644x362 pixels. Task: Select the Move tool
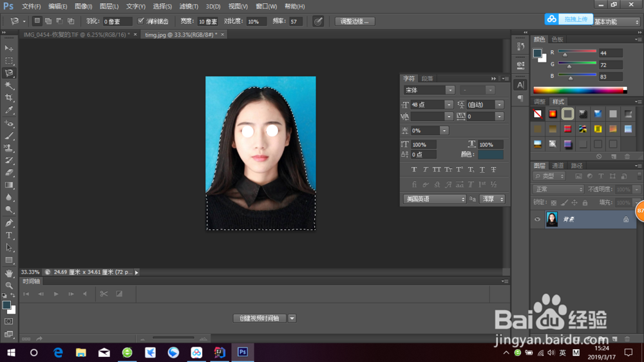point(9,48)
